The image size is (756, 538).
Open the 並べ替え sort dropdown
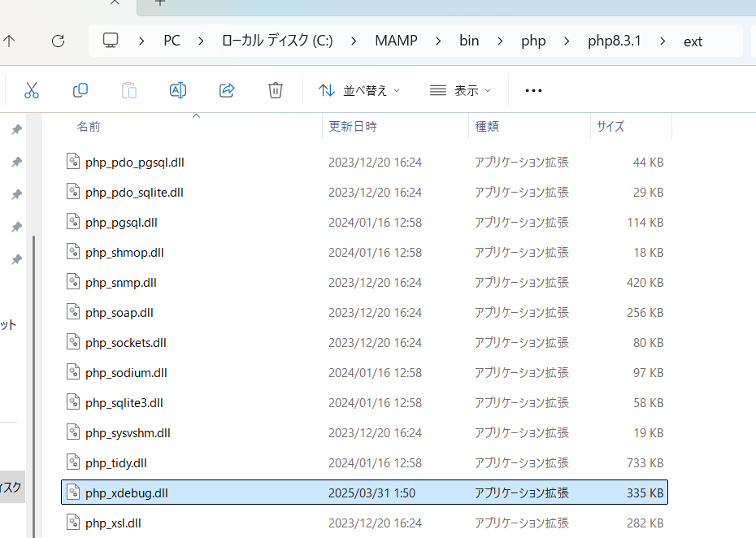coord(359,90)
